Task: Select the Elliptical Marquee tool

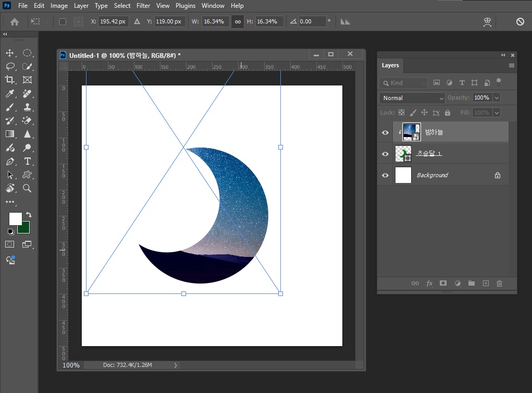Action: 27,53
